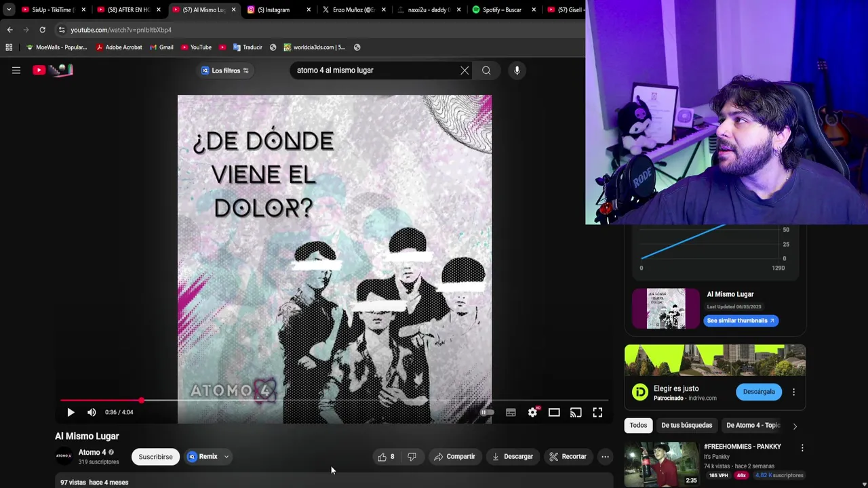868x488 pixels.
Task: Open the #FREEHOMMIES - PANKKY video thumbnail
Action: (661, 464)
